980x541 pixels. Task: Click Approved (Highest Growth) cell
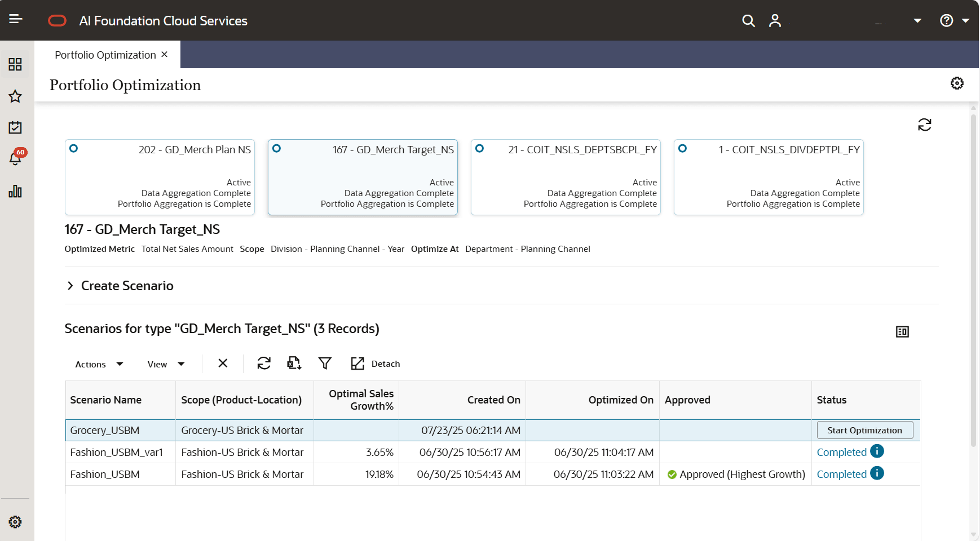(x=735, y=475)
